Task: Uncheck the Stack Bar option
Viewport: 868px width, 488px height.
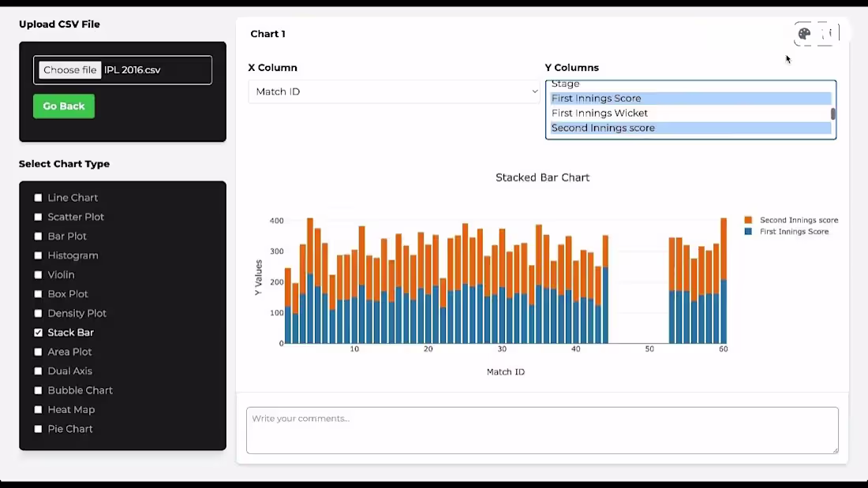Action: [x=38, y=332]
